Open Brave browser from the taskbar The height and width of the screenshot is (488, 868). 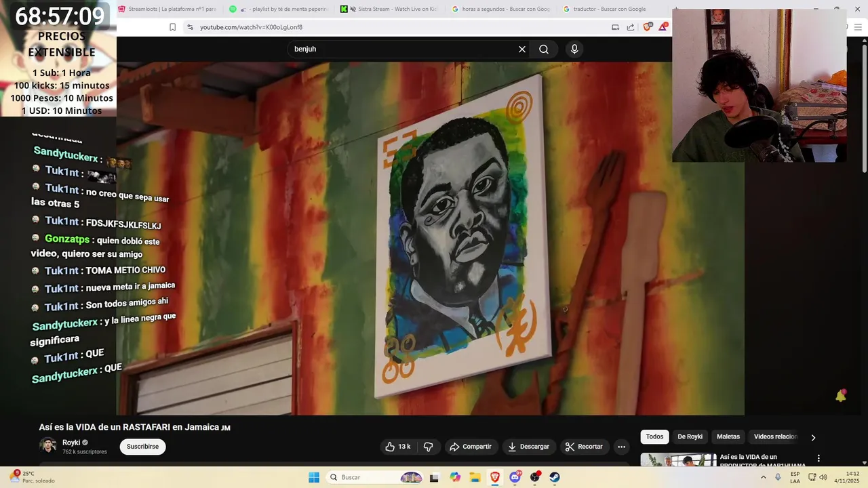tap(495, 477)
